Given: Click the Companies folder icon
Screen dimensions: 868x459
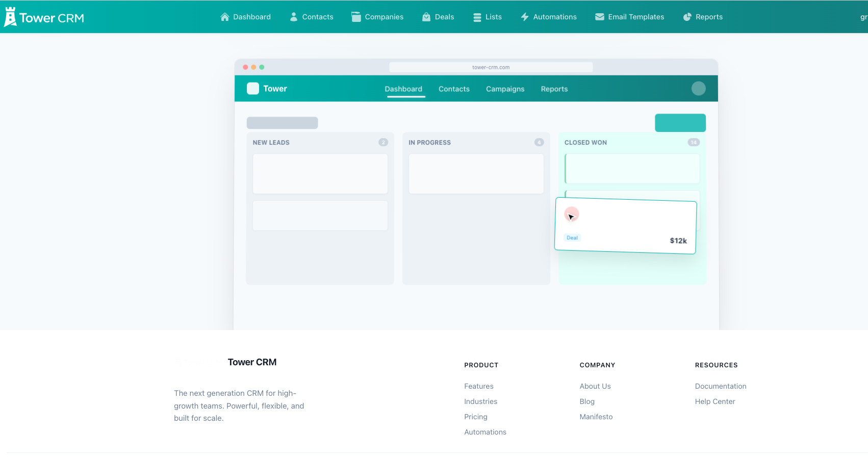Looking at the screenshot, I should point(355,16).
